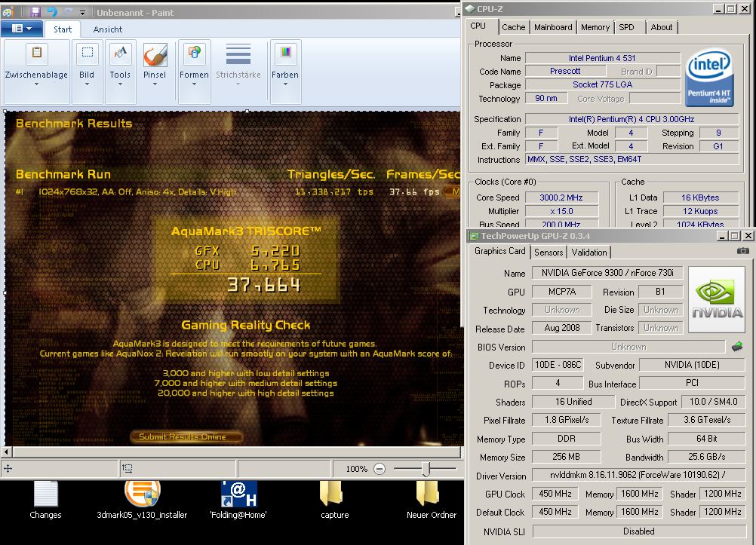The image size is (756, 545).
Task: Click the 100% zoom level text
Action: [356, 469]
